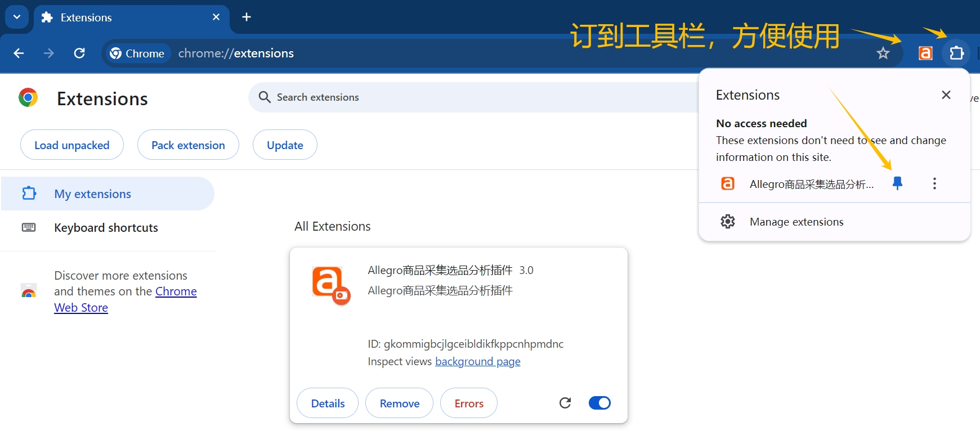Open the Chrome Web Store link

(126, 299)
